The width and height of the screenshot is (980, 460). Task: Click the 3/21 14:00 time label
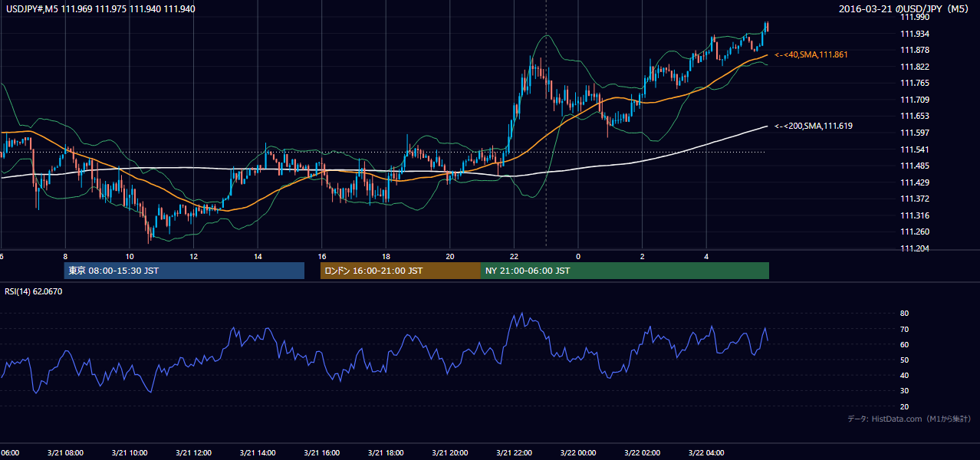258,453
